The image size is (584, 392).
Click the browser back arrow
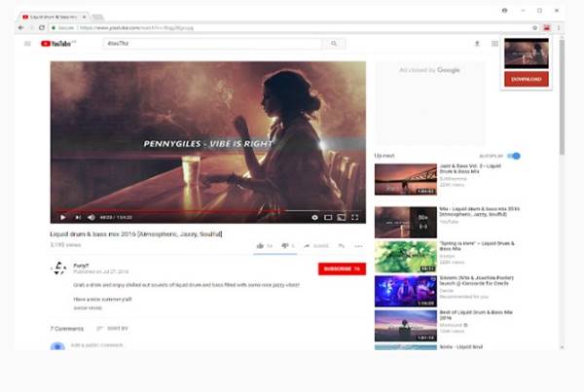click(x=20, y=27)
